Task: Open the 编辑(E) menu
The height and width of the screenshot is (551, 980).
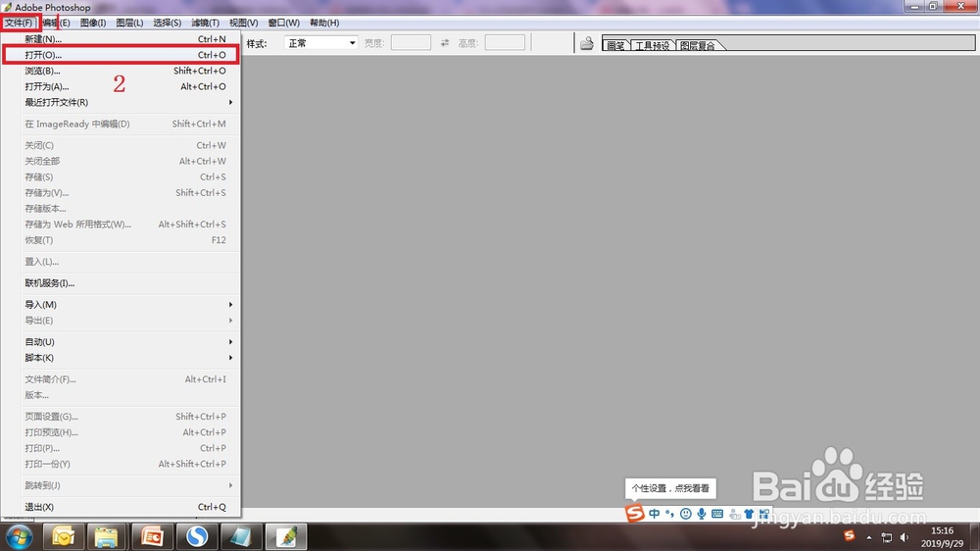Action: click(56, 24)
